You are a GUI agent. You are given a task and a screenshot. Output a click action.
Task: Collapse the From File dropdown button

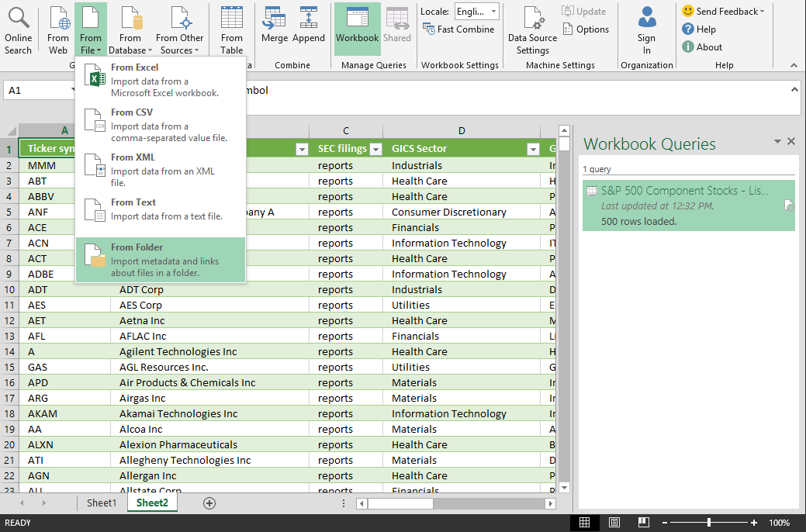coord(91,29)
